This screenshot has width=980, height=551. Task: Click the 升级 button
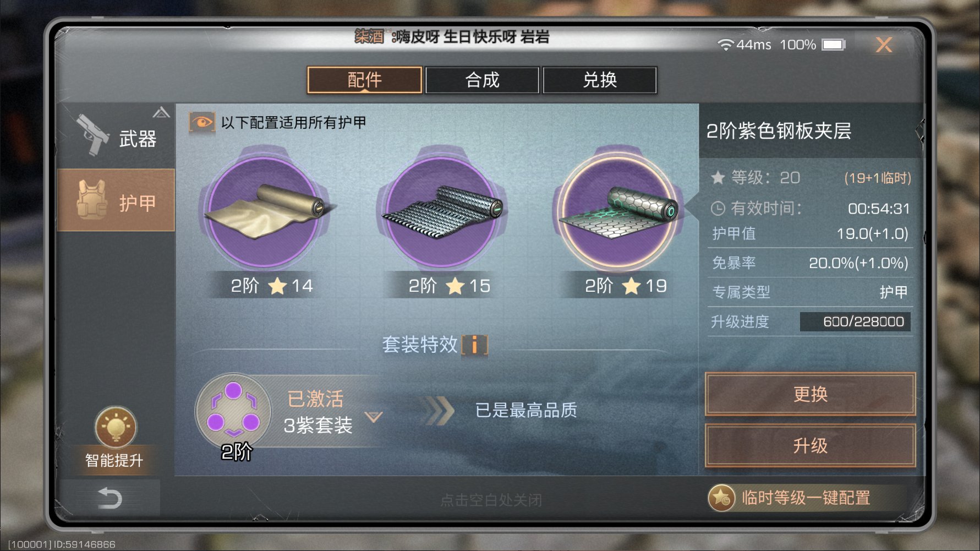coord(810,445)
